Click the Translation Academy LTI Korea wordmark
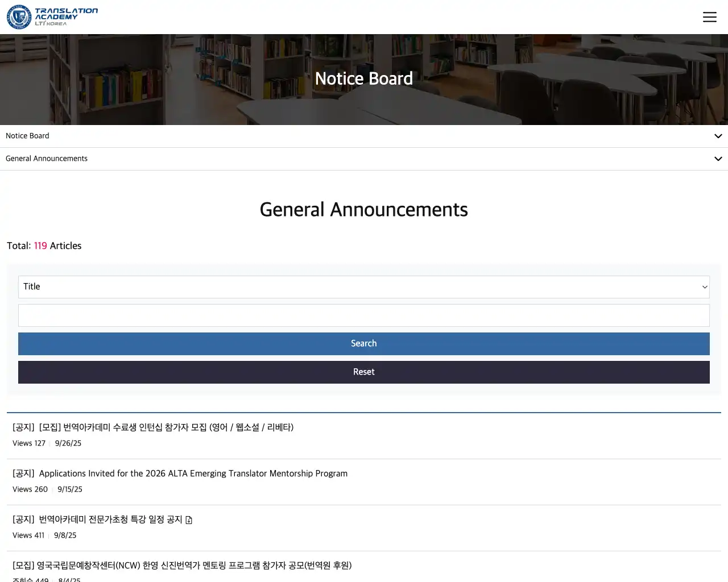Image resolution: width=728 pixels, height=582 pixels. [x=66, y=17]
